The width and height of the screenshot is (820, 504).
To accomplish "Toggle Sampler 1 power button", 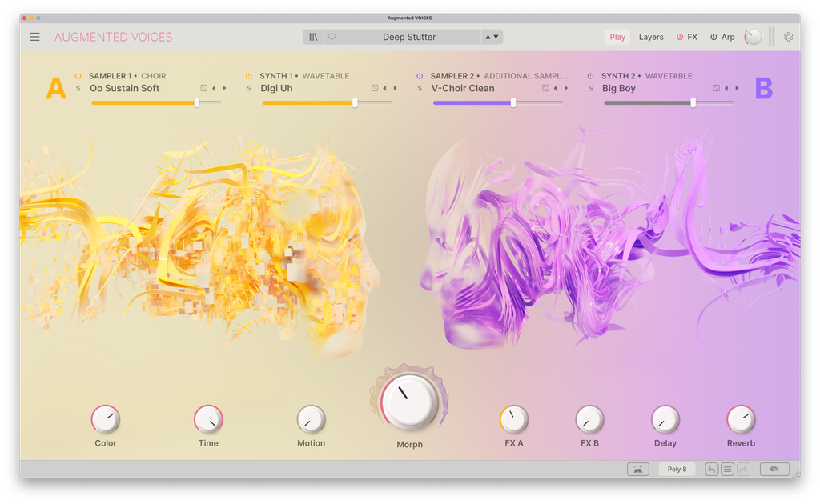I will [78, 76].
